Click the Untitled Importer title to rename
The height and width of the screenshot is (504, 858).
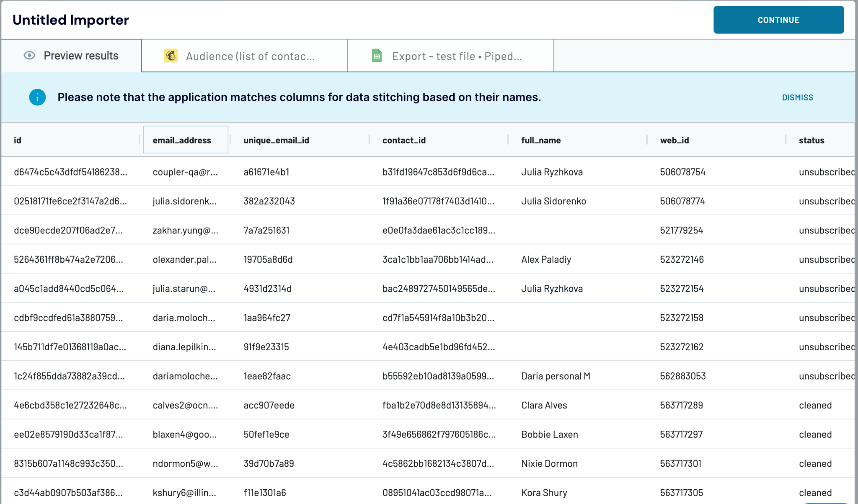[70, 20]
